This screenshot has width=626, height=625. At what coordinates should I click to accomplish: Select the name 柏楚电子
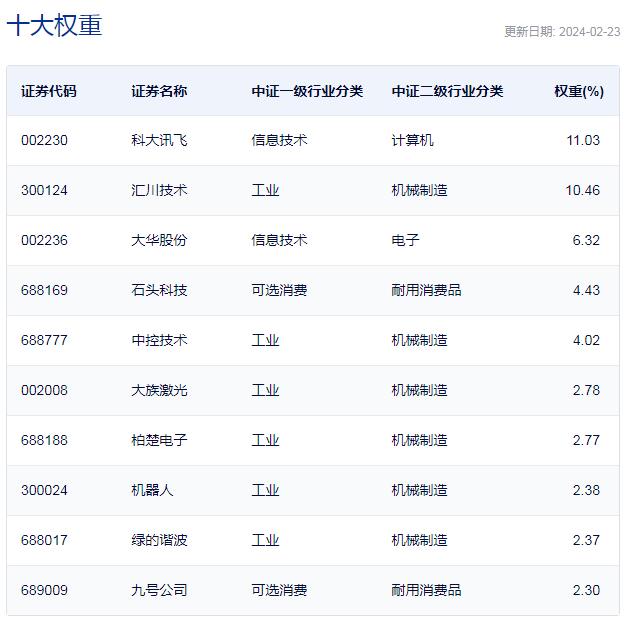pyautogui.click(x=159, y=440)
